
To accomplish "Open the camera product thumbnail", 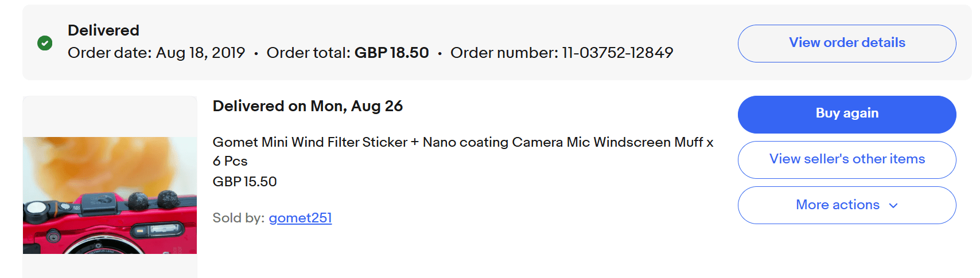I will [110, 195].
